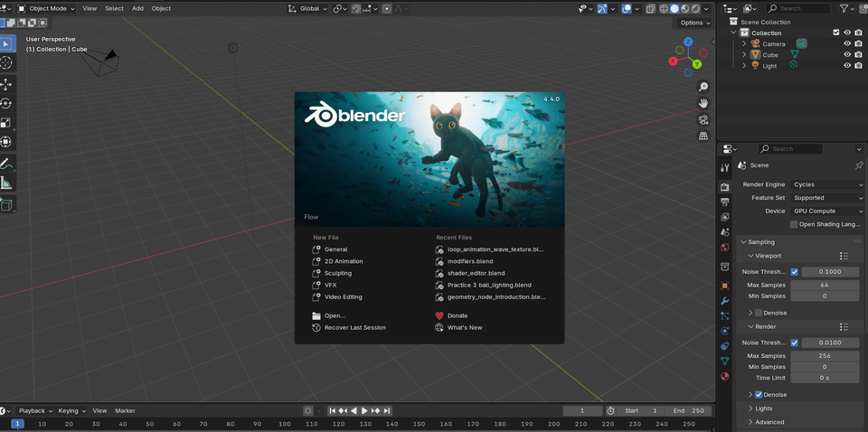The image size is (868, 432).
Task: Disable Cube in renders camera icon
Action: (858, 55)
